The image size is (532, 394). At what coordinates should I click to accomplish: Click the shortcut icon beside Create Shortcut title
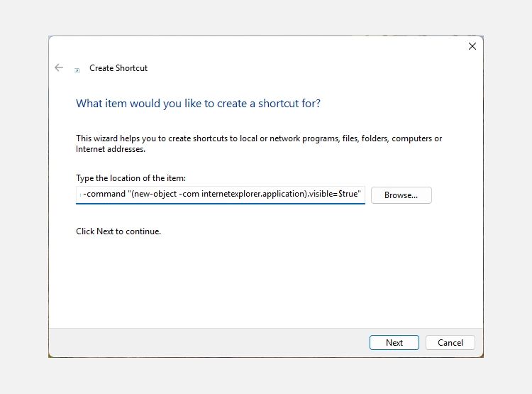coord(77,70)
